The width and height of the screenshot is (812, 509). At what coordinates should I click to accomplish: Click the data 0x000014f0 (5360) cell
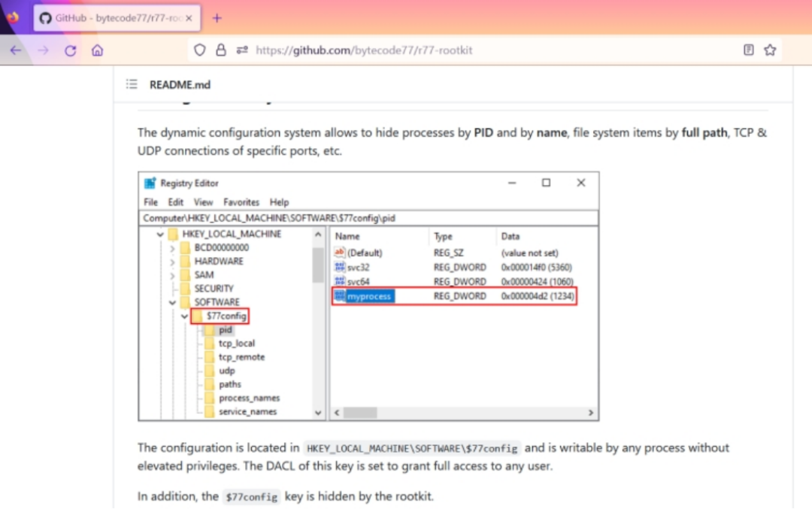[537, 267]
